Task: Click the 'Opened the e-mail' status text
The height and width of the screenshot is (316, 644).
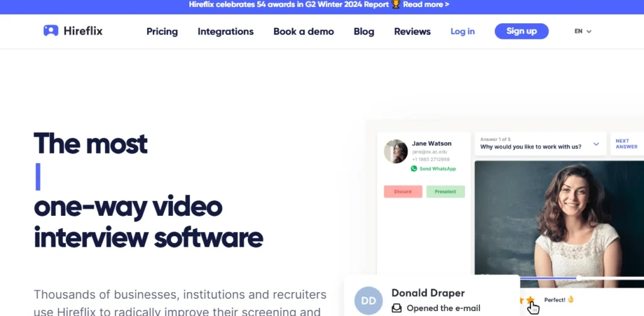Action: click(x=443, y=308)
